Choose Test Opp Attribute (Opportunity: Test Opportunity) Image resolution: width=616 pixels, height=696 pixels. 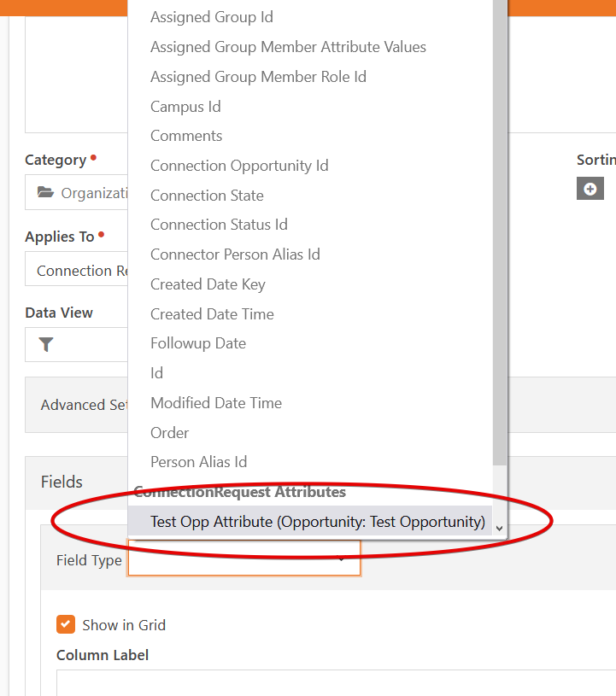coord(310,522)
